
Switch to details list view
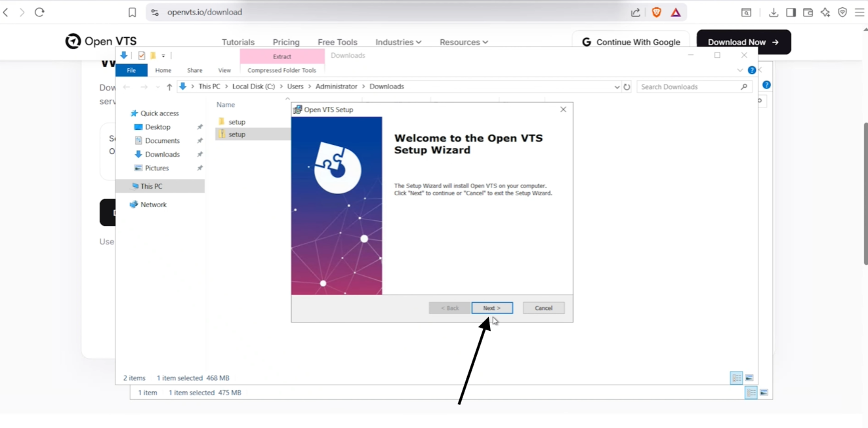pyautogui.click(x=736, y=378)
